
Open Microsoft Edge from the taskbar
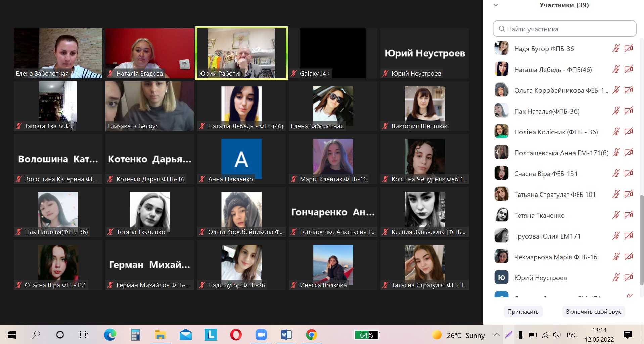[110, 335]
